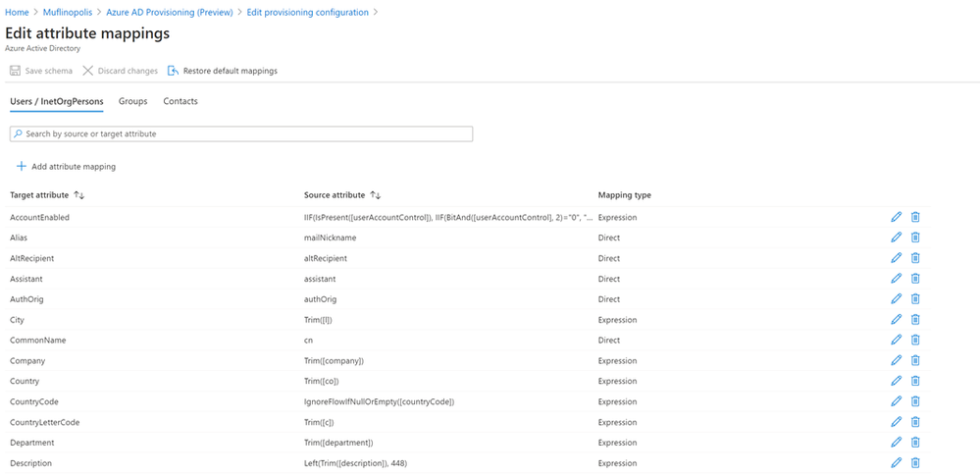Open the Contacts tab

[181, 101]
